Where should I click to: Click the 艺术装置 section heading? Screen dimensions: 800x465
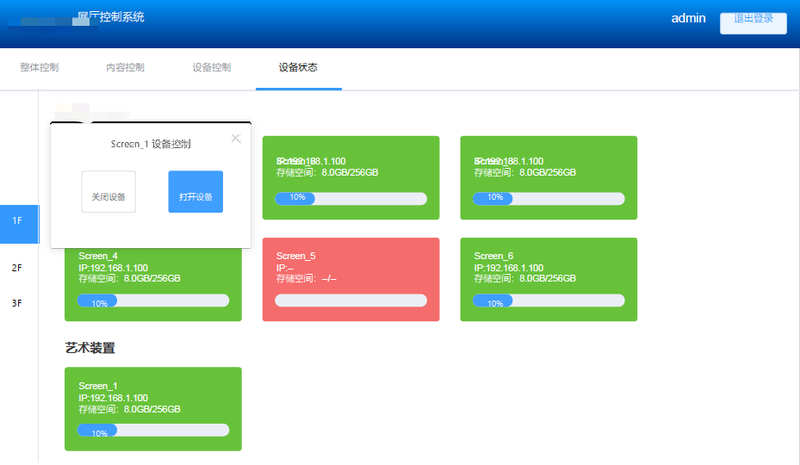click(x=90, y=348)
